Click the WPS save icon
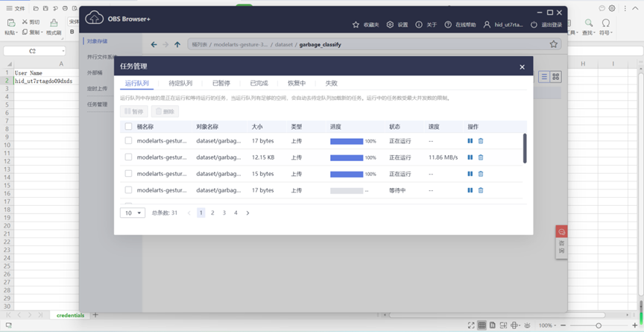The height and width of the screenshot is (332, 644). tap(45, 8)
